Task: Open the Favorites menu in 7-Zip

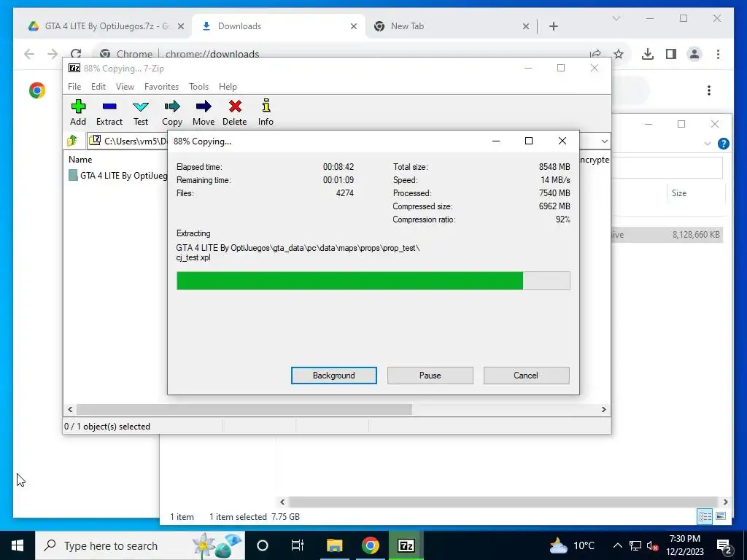Action: click(161, 87)
